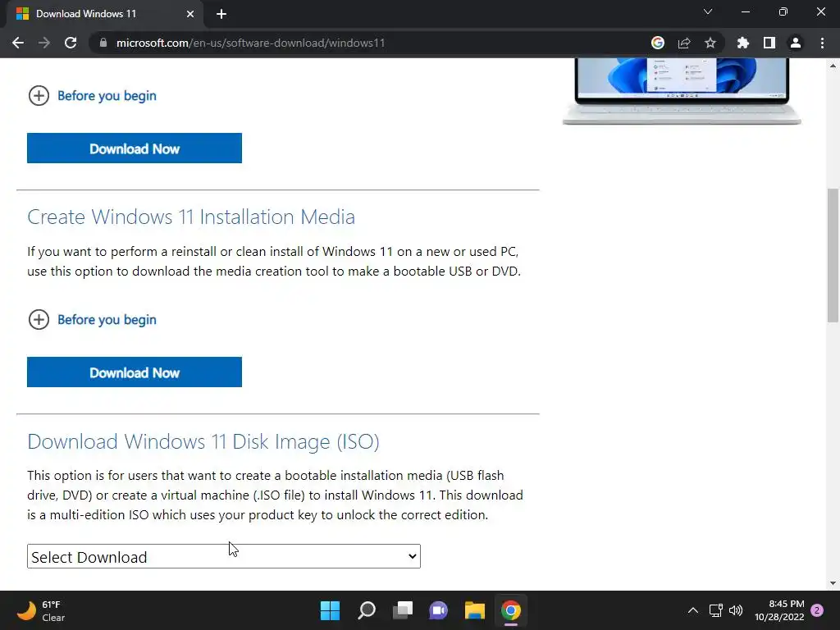Click the Create Windows 11 Installation Media heading

pos(191,217)
